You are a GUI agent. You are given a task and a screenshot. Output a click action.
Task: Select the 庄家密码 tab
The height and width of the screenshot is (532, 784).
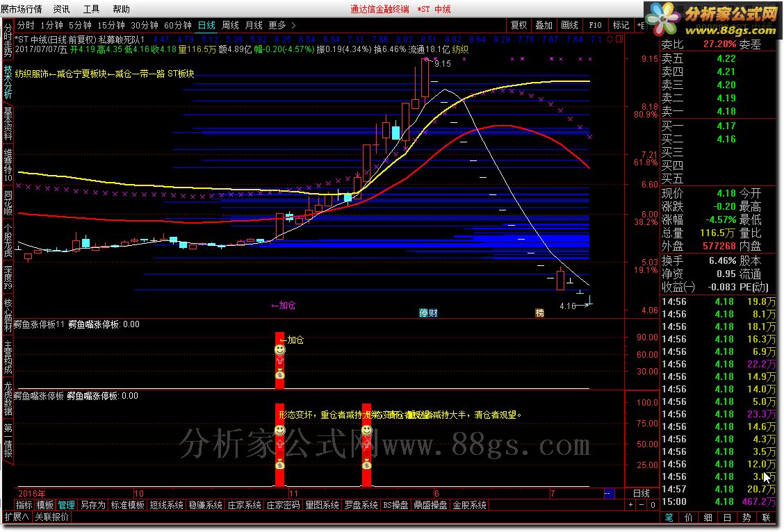284,505
